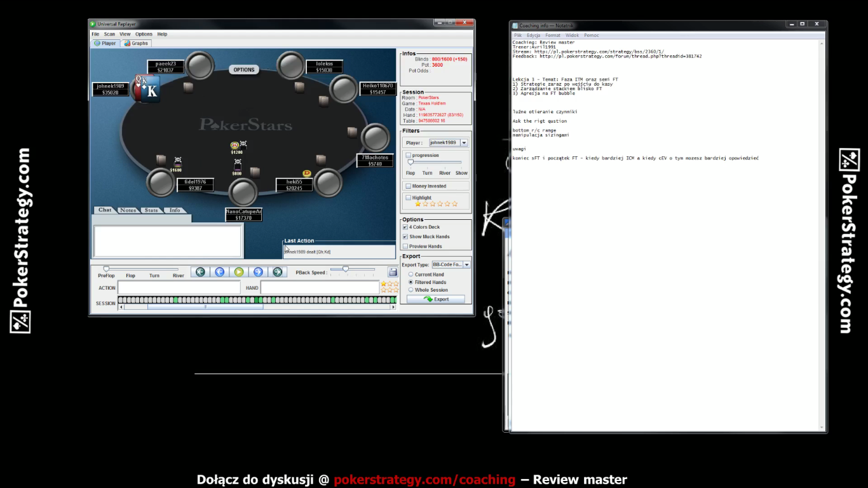868x488 pixels.
Task: Play the hand with the yellow play button
Action: pos(239,272)
